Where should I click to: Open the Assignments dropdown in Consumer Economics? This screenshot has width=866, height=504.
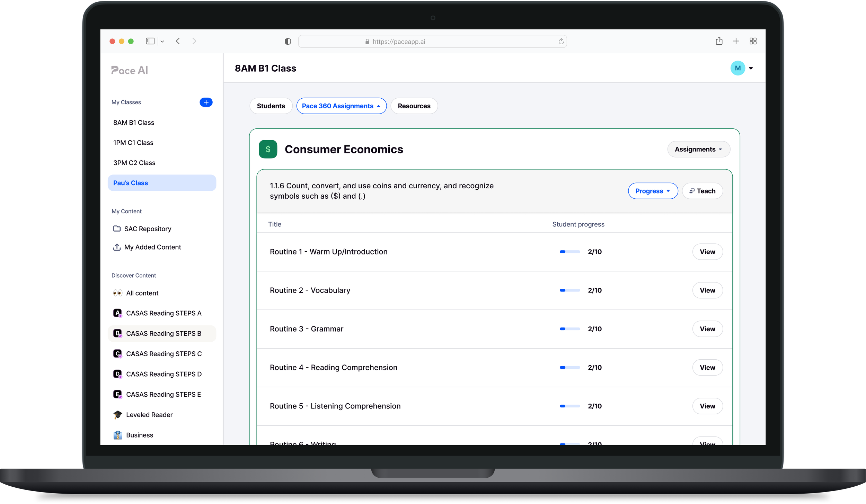[698, 149]
